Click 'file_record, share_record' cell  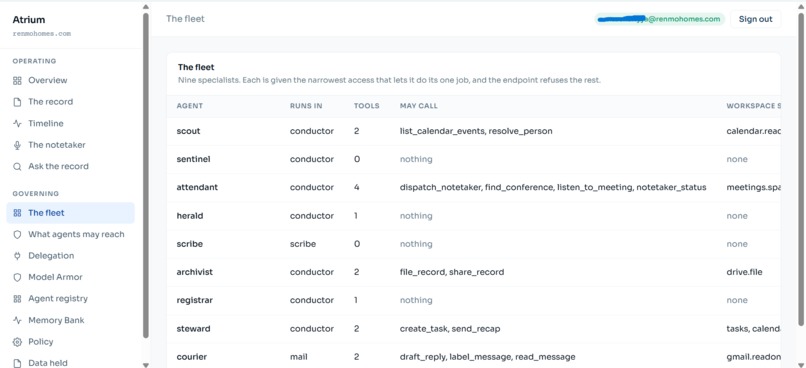point(452,272)
